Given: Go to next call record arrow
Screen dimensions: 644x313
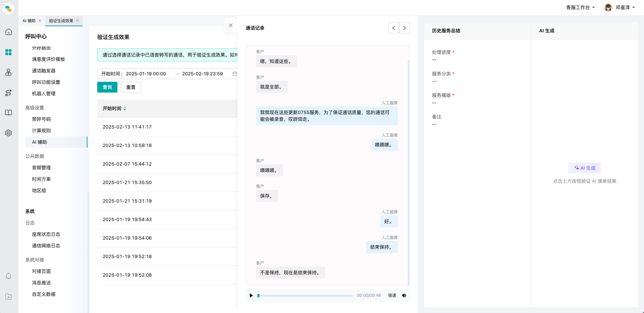Looking at the screenshot, I should pyautogui.click(x=404, y=28).
